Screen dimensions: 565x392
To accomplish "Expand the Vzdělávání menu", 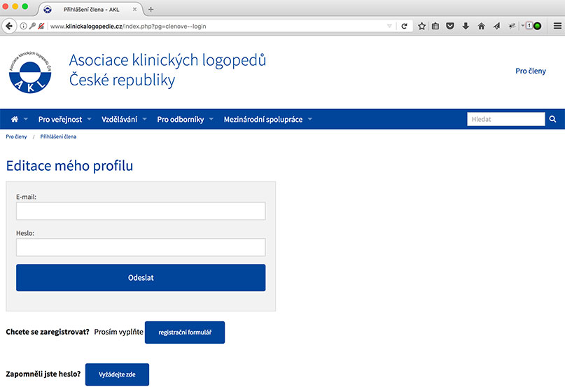I will (x=123, y=120).
